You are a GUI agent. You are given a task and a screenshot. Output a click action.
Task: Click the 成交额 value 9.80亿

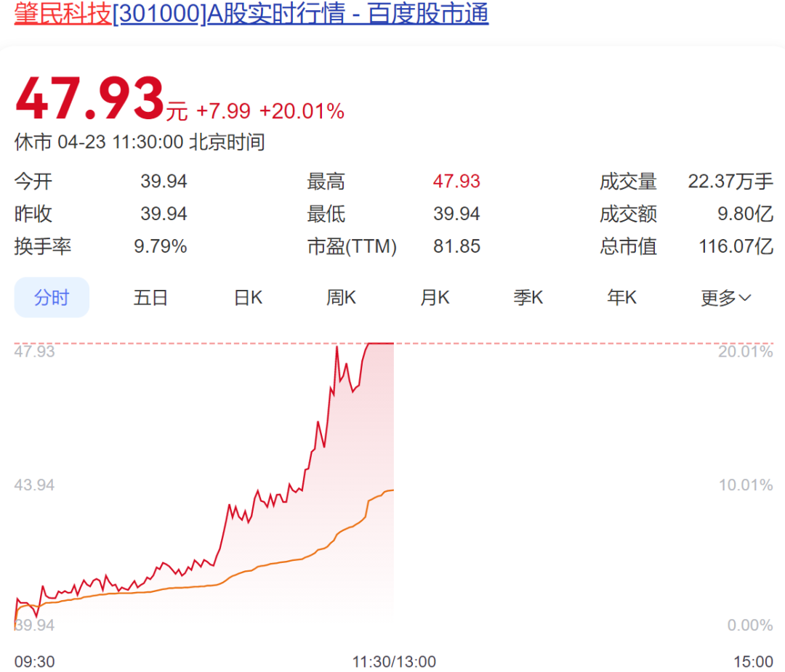[746, 214]
